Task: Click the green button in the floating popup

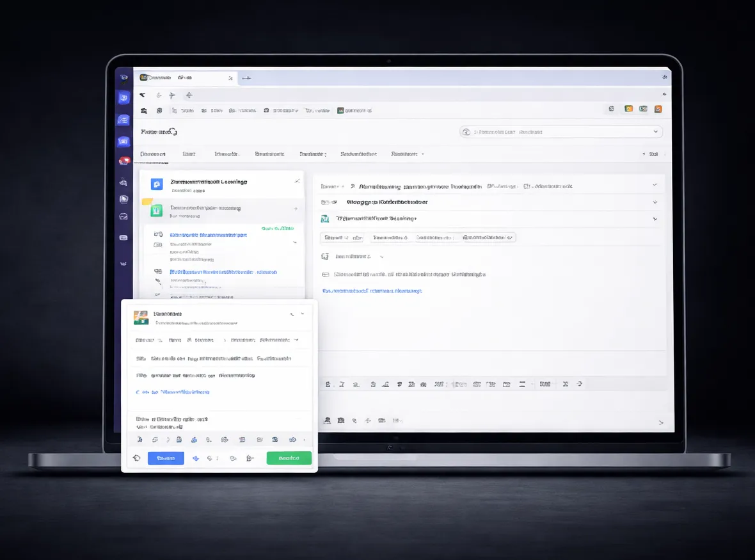Action: click(x=289, y=458)
